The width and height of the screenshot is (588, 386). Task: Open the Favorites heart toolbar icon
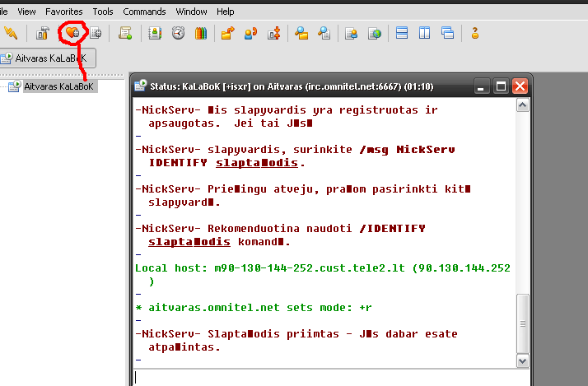coord(72,34)
